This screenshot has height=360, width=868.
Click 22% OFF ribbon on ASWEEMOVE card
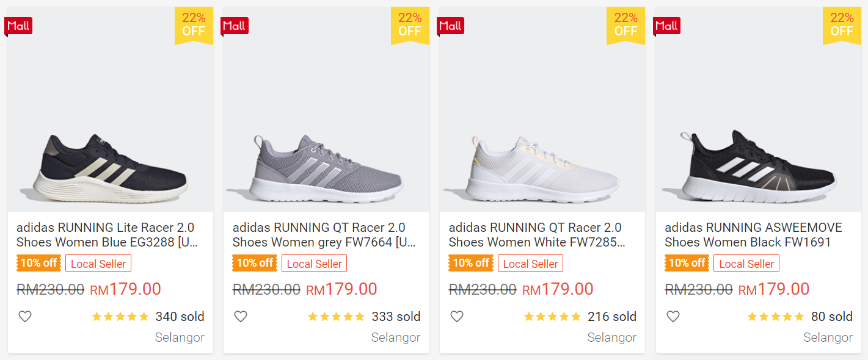pos(842,25)
